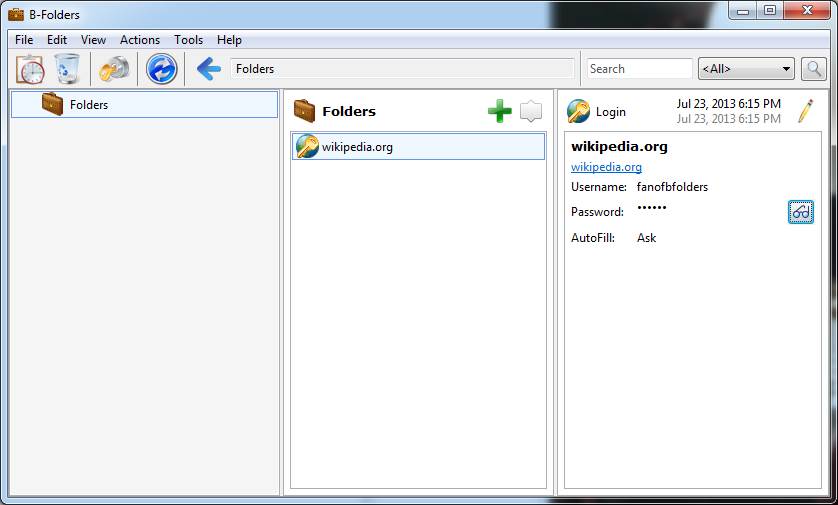This screenshot has width=838, height=505.
Task: Select the wikipedia.org entry in the list
Action: 418,146
